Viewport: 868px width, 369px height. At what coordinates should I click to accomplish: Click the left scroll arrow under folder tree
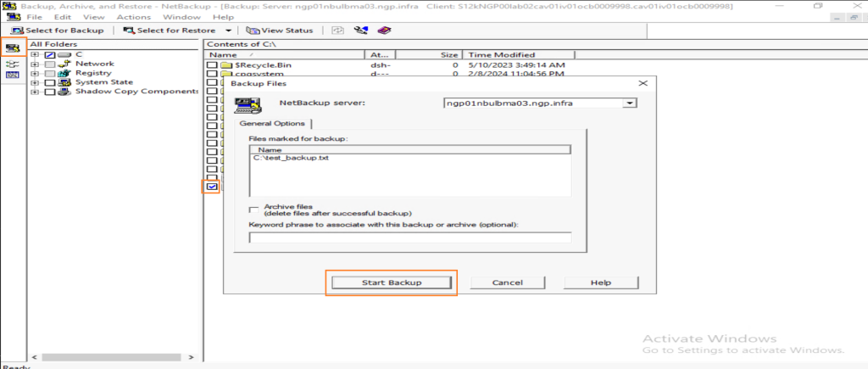[x=34, y=357]
